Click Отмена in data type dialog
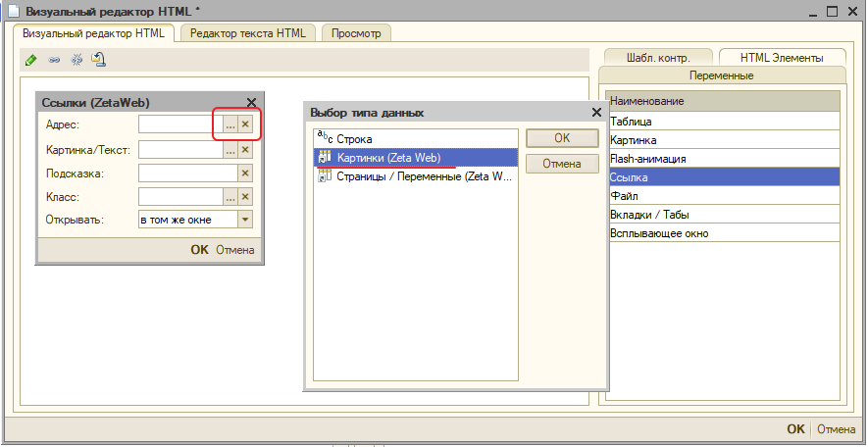The height and width of the screenshot is (447, 868). tap(562, 164)
